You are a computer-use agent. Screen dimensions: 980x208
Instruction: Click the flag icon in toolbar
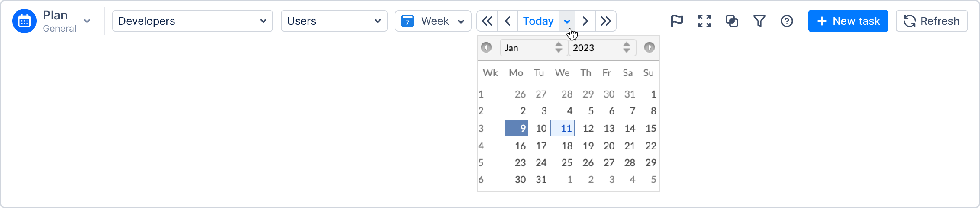tap(677, 21)
